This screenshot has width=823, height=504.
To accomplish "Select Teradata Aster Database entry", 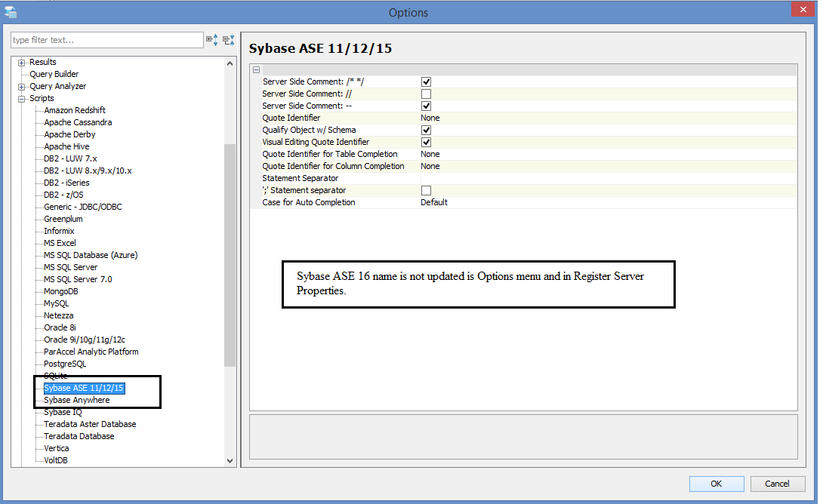I will 90,424.
